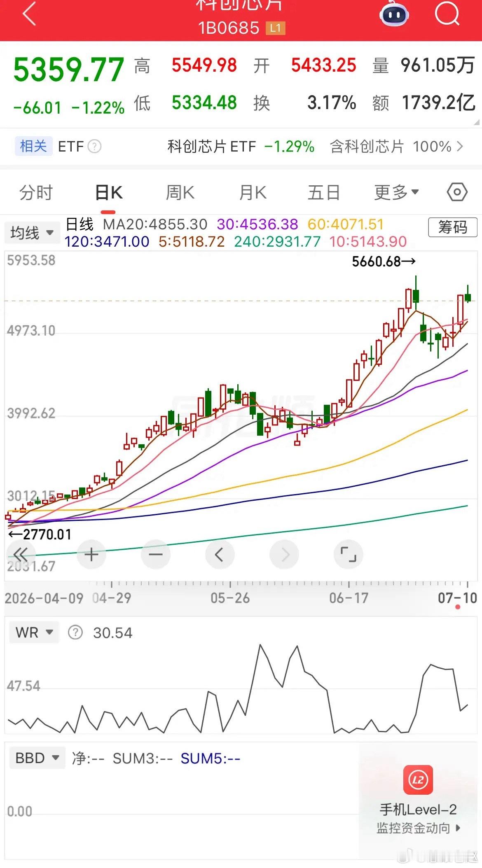Switch to the 五日 tab
Screen dimensions: 482x868
point(324,192)
